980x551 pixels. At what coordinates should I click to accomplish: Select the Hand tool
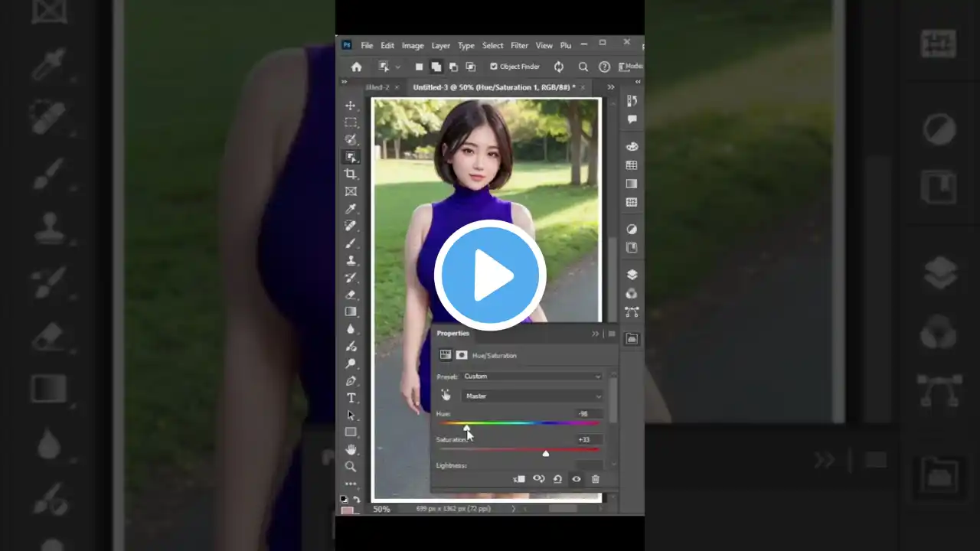351,448
